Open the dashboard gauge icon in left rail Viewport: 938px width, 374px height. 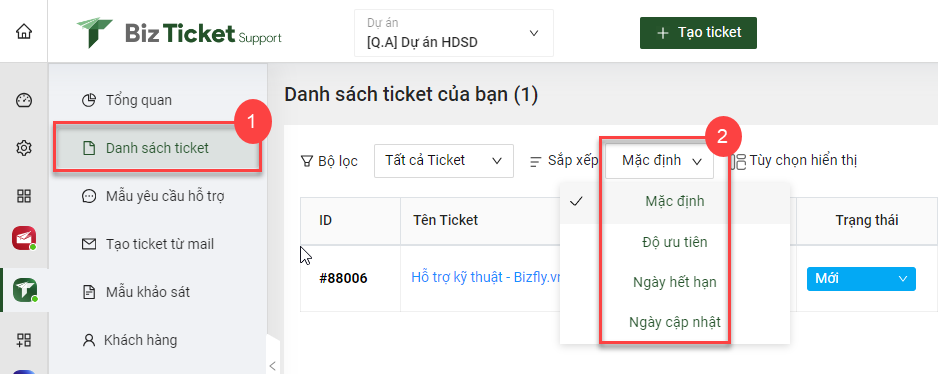click(24, 101)
